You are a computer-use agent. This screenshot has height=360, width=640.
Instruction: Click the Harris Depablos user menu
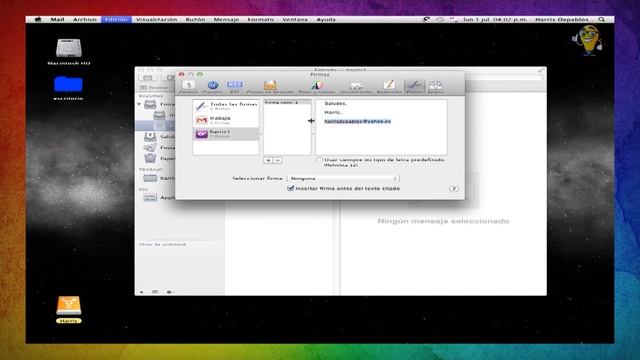562,19
